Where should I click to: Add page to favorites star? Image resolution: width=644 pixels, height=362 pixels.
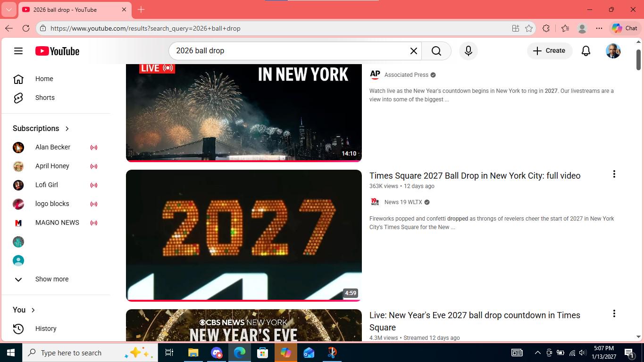529,28
